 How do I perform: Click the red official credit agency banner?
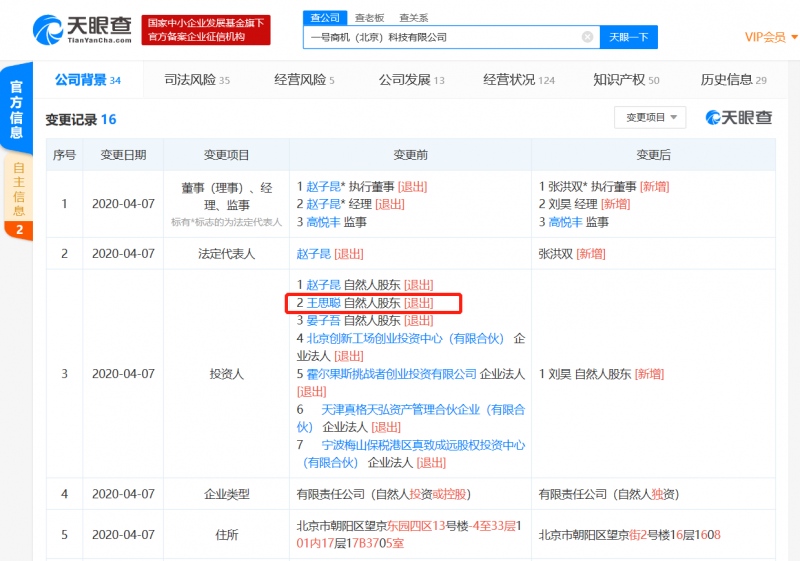[204, 29]
